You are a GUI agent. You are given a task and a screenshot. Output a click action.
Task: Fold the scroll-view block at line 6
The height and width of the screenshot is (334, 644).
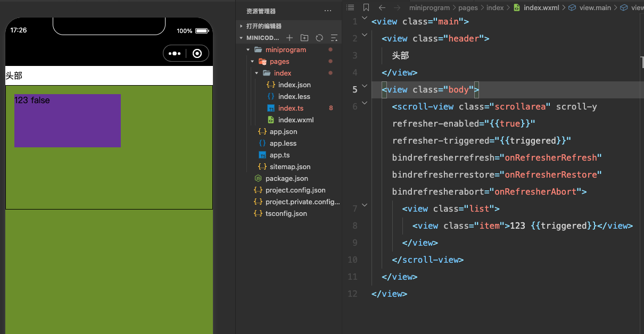coord(365,103)
